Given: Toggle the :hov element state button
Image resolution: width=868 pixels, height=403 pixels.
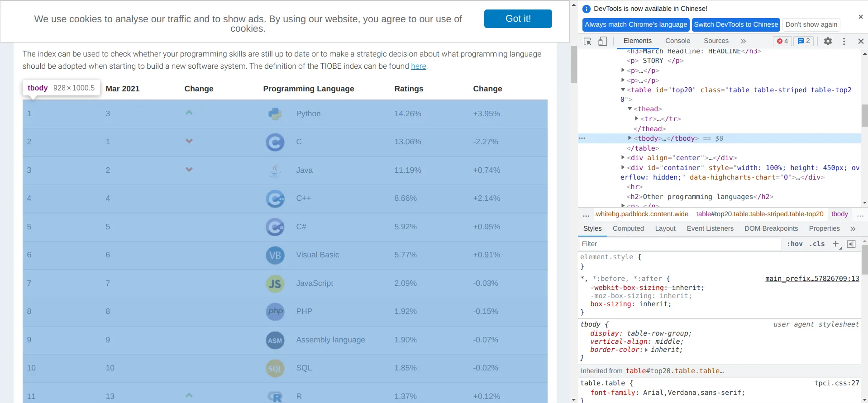Looking at the screenshot, I should pos(794,244).
